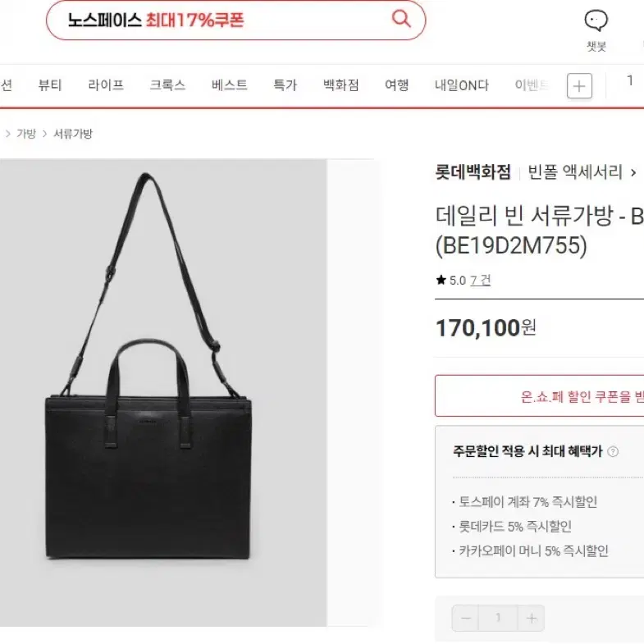Open the chatbot speech bubble icon
This screenshot has height=644, width=644.
click(596, 21)
